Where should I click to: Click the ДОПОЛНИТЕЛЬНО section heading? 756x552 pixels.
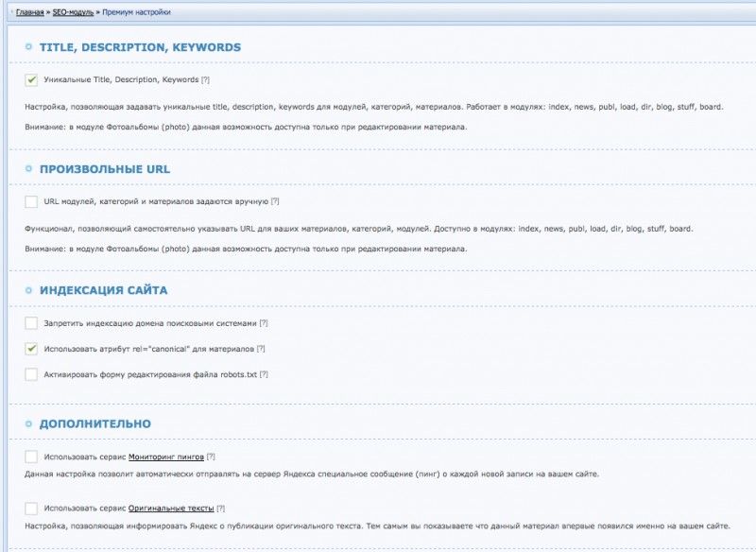click(x=94, y=423)
